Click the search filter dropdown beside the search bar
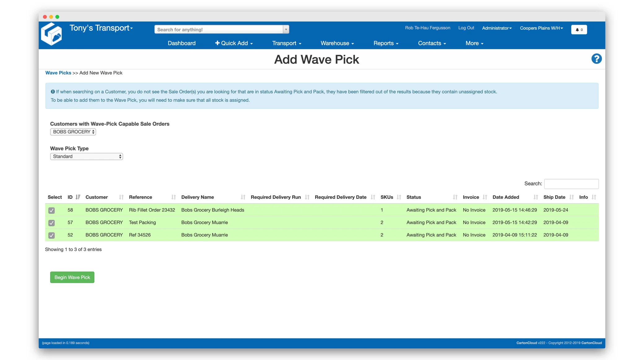The image size is (644, 360). click(x=286, y=29)
